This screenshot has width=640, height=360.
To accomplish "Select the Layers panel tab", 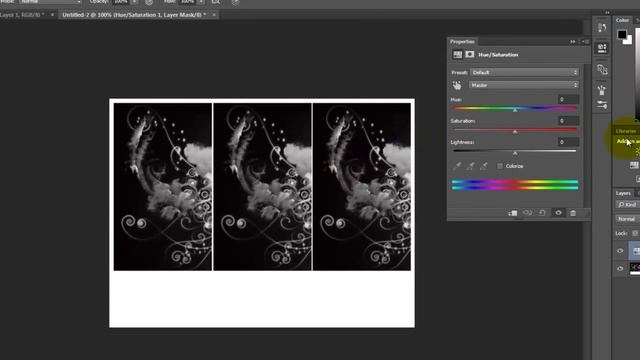I will 623,193.
